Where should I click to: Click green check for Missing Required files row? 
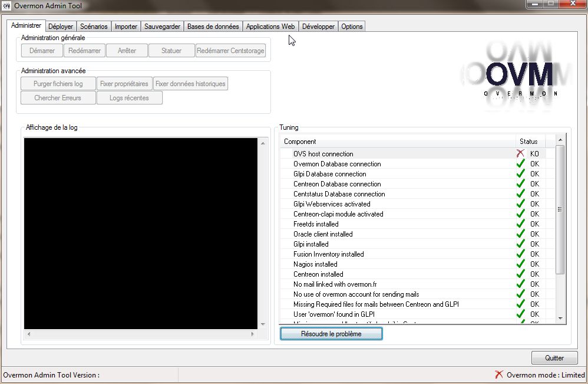point(520,304)
